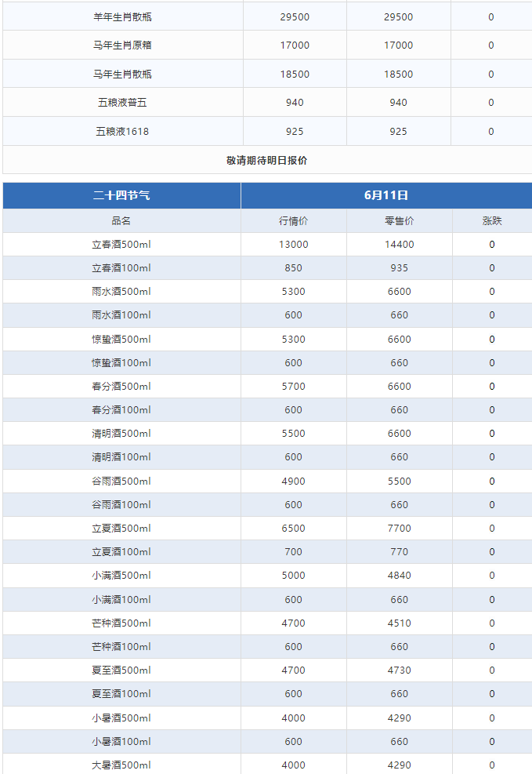Click 立夏酒100ml retail price 770

(400, 552)
